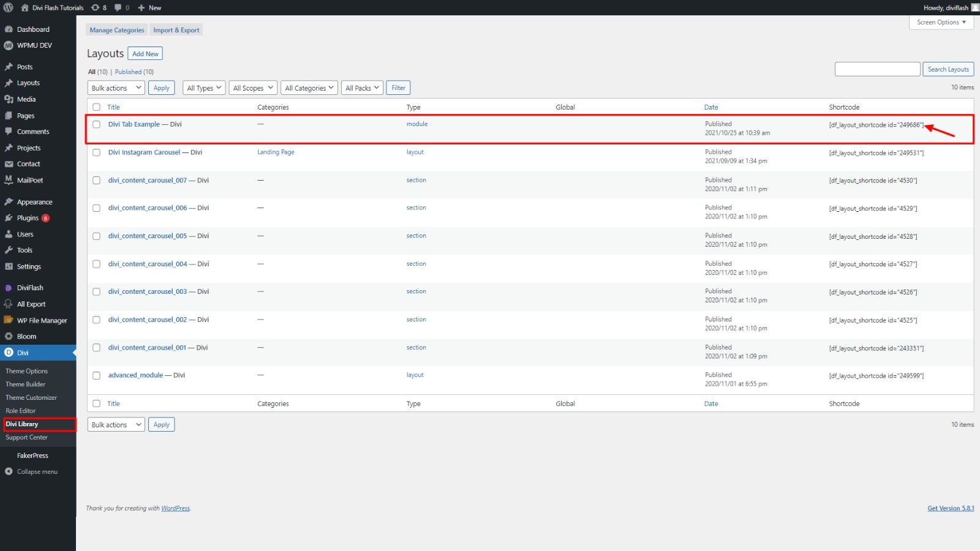Open the Dashboard from the sidebar

[x=33, y=29]
